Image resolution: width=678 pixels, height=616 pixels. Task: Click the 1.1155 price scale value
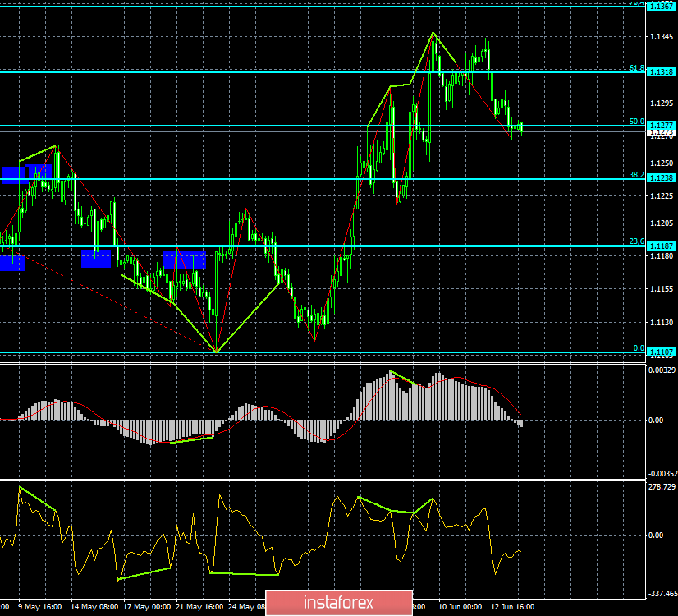662,288
